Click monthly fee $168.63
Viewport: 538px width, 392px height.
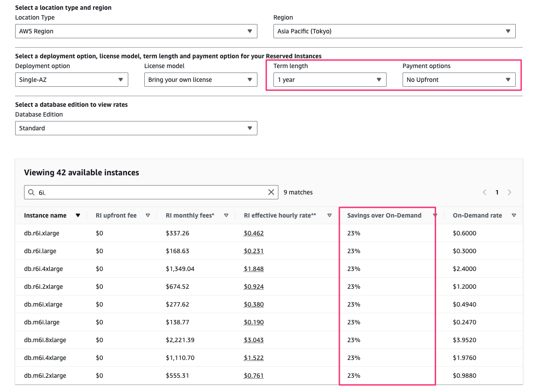coord(177,251)
